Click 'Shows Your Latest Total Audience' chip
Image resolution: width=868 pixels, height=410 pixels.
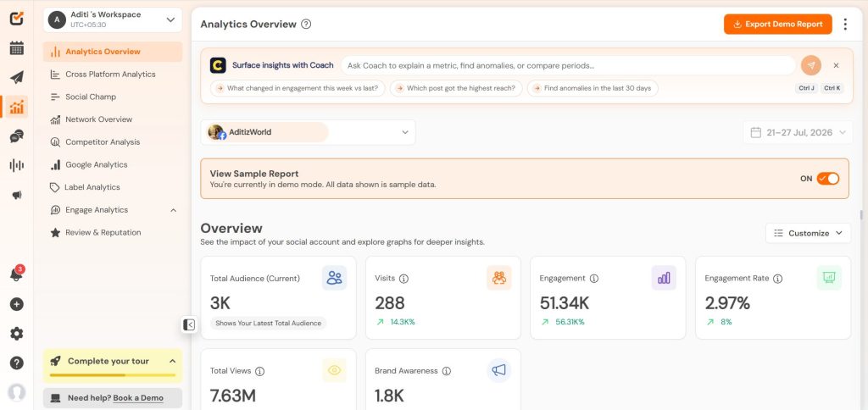point(269,323)
